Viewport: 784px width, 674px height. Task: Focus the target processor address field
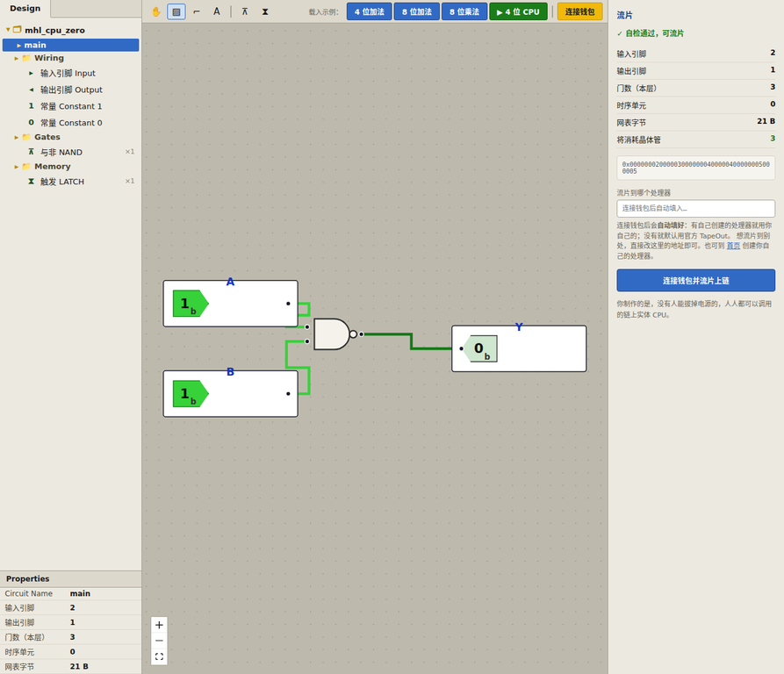pos(695,208)
